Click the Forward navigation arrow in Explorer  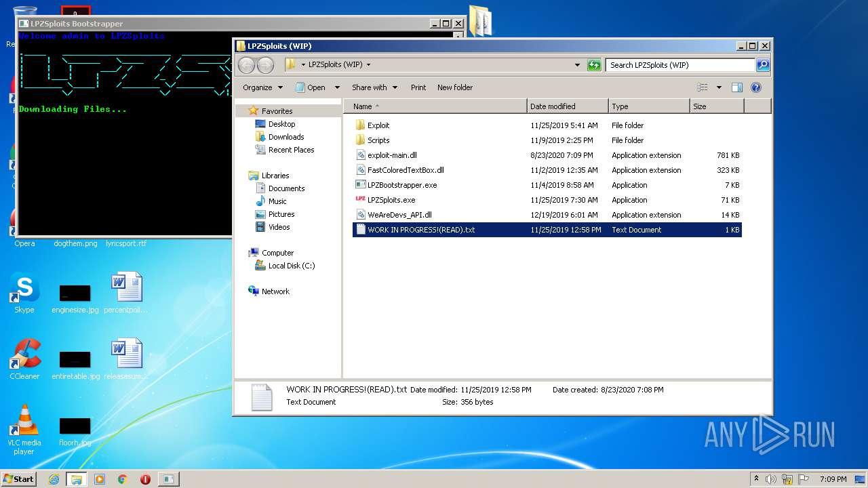coord(265,65)
